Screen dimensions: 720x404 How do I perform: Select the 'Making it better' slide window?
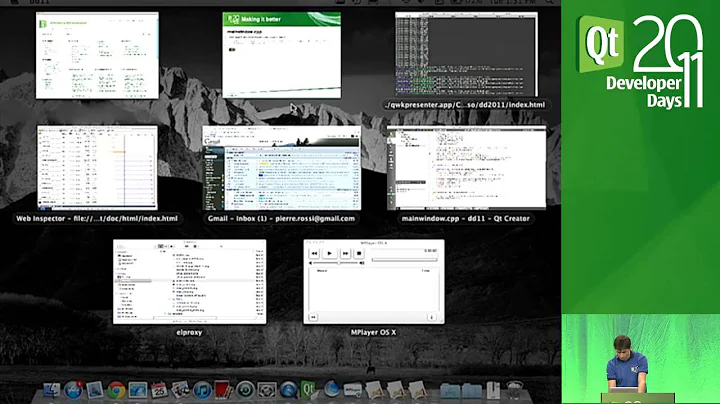click(x=281, y=55)
